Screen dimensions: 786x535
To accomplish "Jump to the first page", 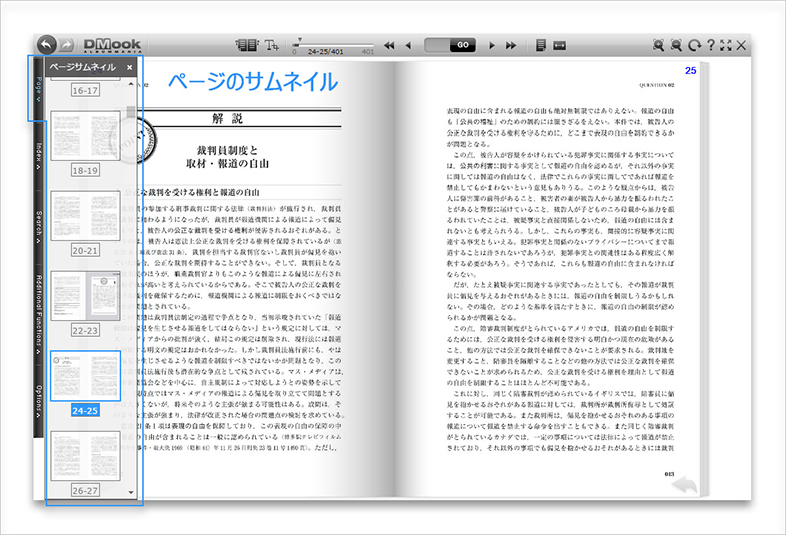I will pos(389,45).
